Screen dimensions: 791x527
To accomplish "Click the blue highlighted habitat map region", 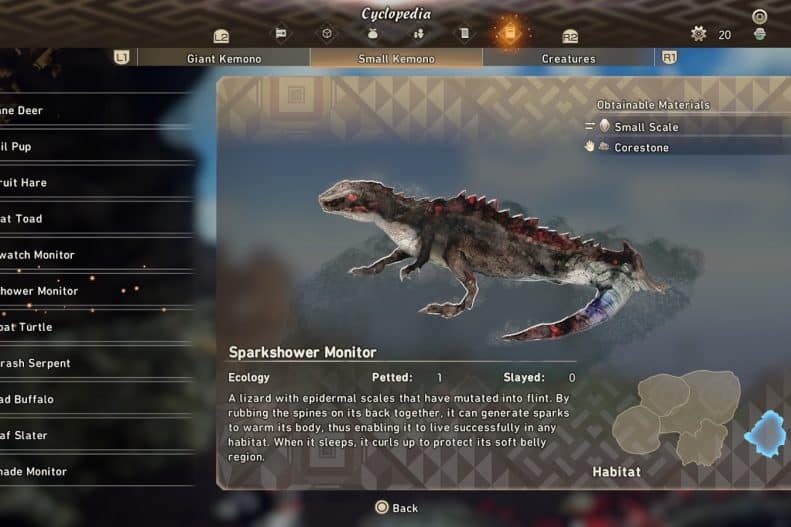I will [x=766, y=434].
